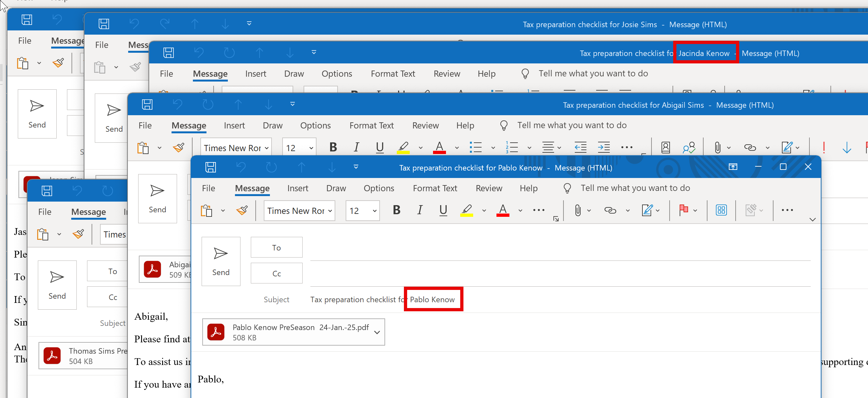Click Save icon in Pablo Kenow window
The width and height of the screenshot is (868, 398).
click(x=211, y=167)
